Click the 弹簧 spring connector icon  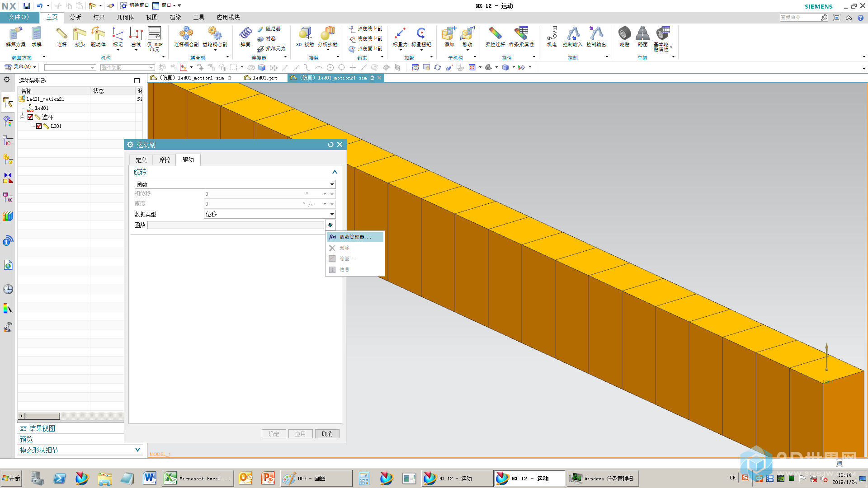[245, 36]
